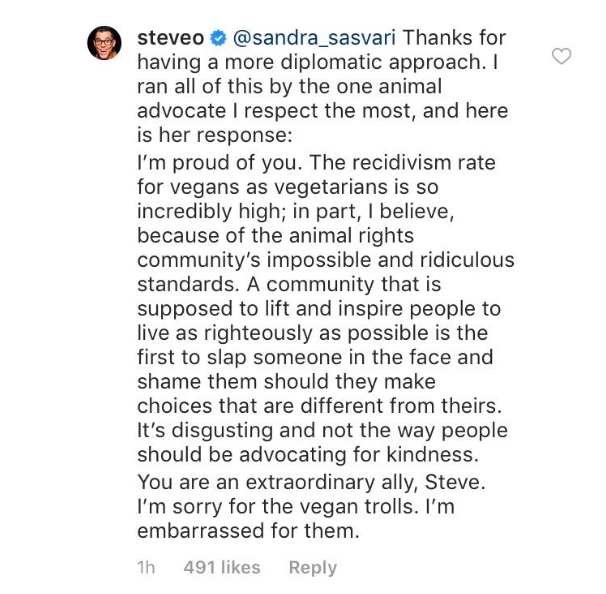Click the 1h timestamp

(x=145, y=567)
